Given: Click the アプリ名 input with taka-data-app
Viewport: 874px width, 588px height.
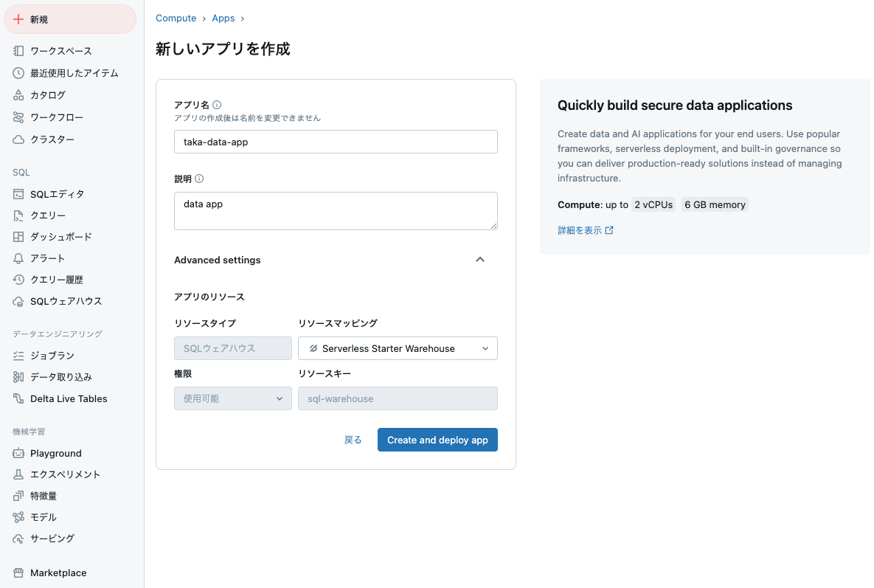Looking at the screenshot, I should click(x=336, y=142).
